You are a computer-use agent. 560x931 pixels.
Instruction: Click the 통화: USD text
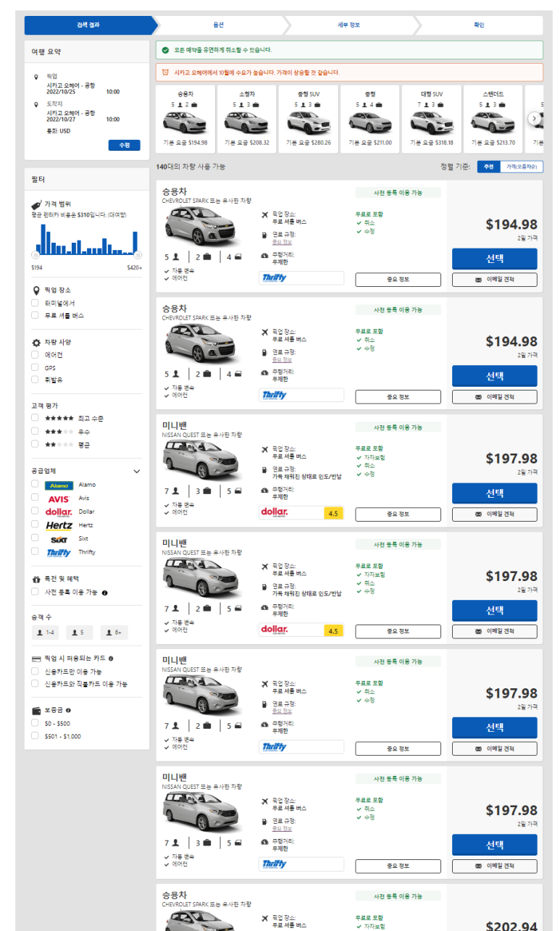click(x=59, y=131)
